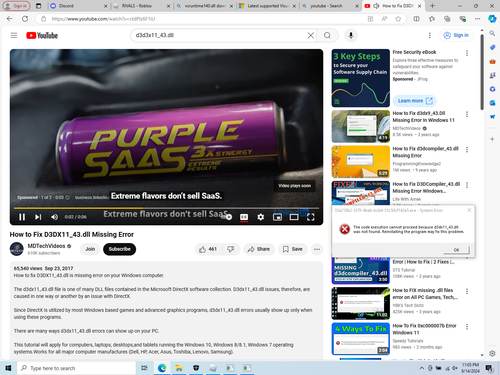Click the browser address bar URL
Viewport: 500px width, 375px height.
point(103,19)
